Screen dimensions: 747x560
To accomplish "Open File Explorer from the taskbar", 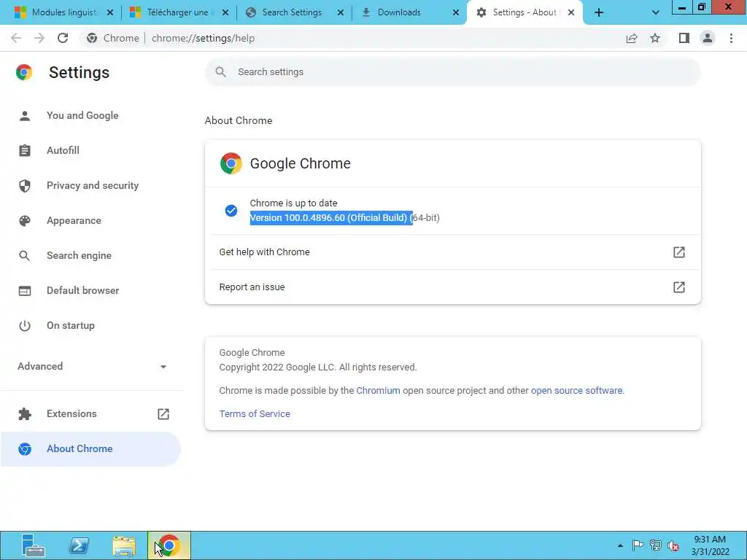I will pos(124,545).
